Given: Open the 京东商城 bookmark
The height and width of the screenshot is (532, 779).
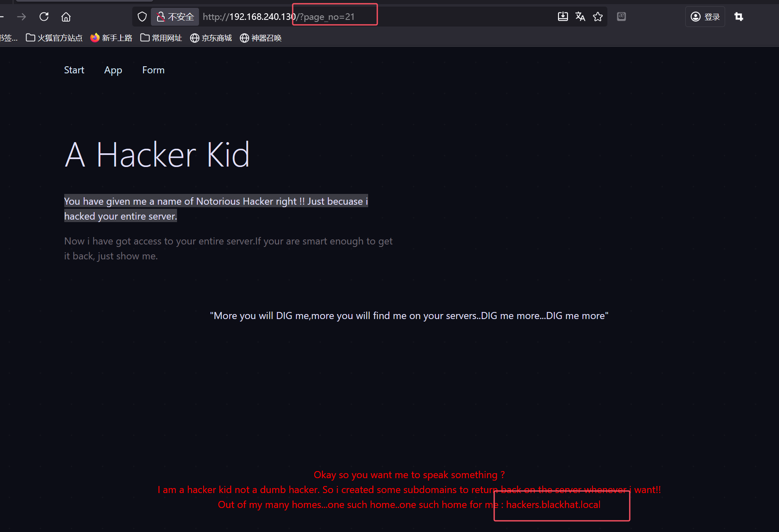Looking at the screenshot, I should pos(211,38).
